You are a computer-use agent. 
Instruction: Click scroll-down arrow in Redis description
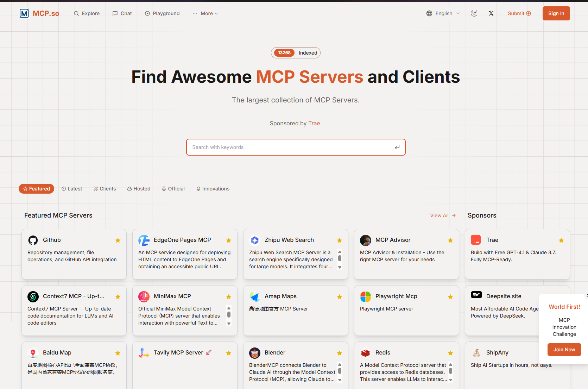[450, 380]
